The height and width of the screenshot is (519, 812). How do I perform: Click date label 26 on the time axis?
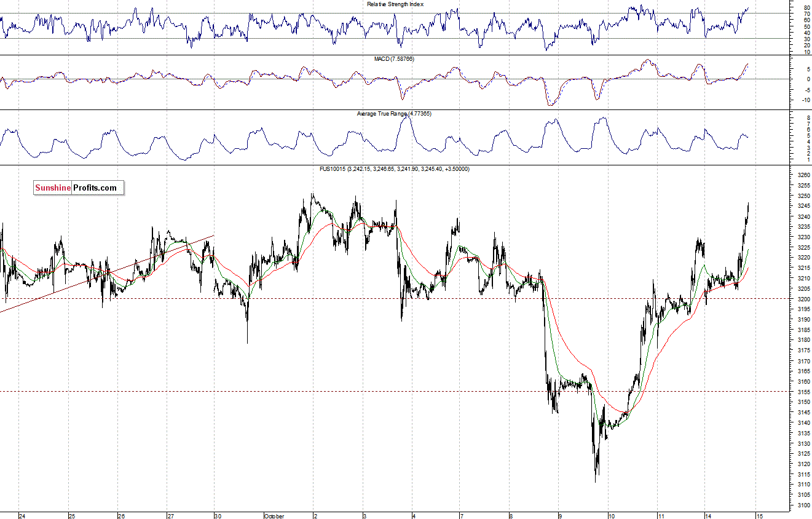click(x=121, y=516)
